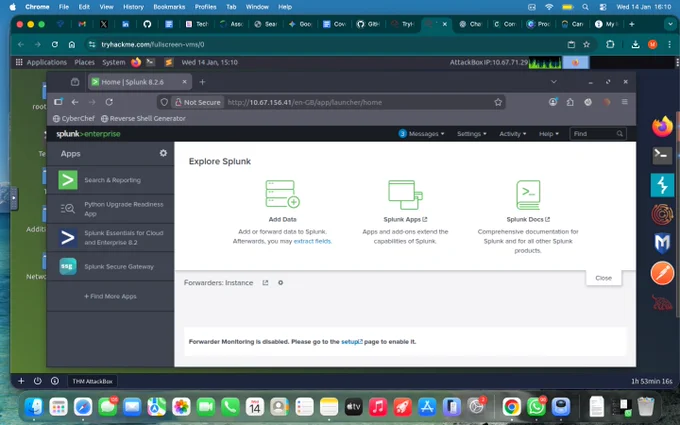
Task: Click the Firefox icon in the AttackBox top panel
Action: [136, 62]
